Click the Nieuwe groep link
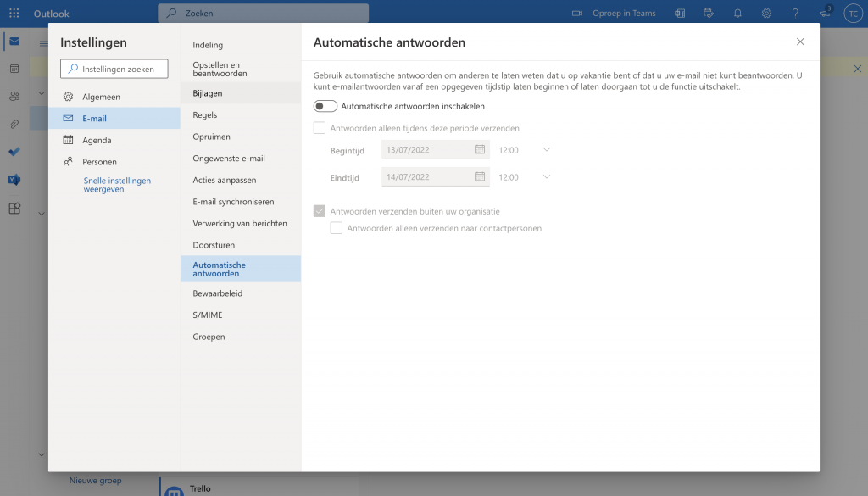 coord(95,481)
